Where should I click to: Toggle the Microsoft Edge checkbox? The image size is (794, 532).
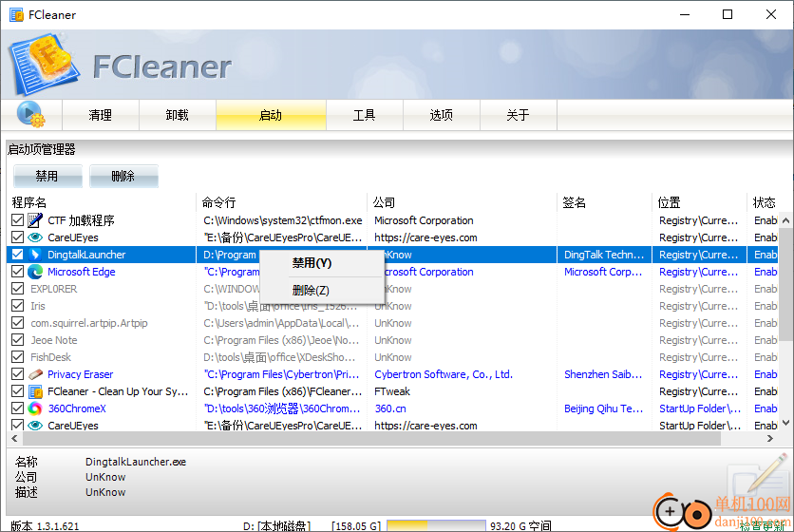tap(17, 272)
